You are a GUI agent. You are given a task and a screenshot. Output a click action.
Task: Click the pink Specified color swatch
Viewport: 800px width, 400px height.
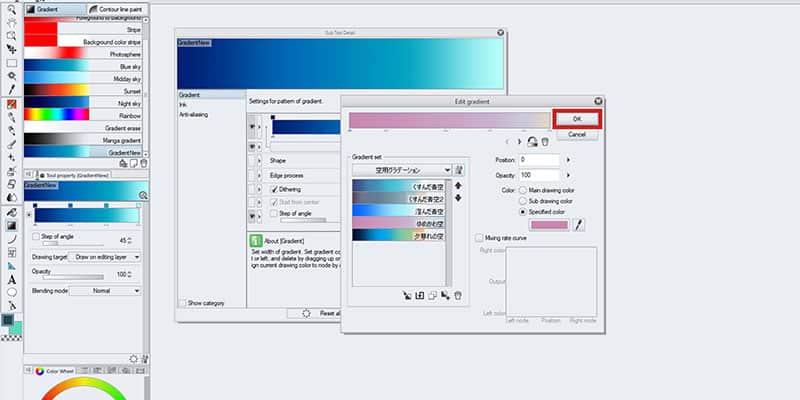[549, 225]
